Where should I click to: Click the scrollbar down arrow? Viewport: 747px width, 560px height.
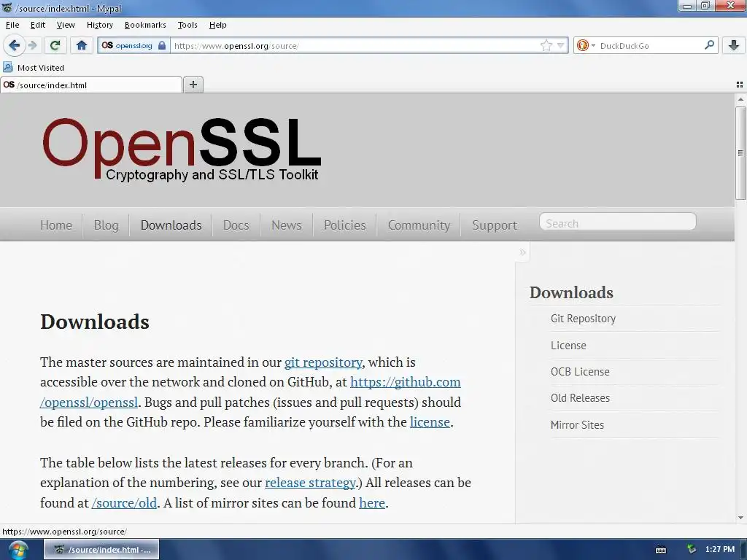740,518
